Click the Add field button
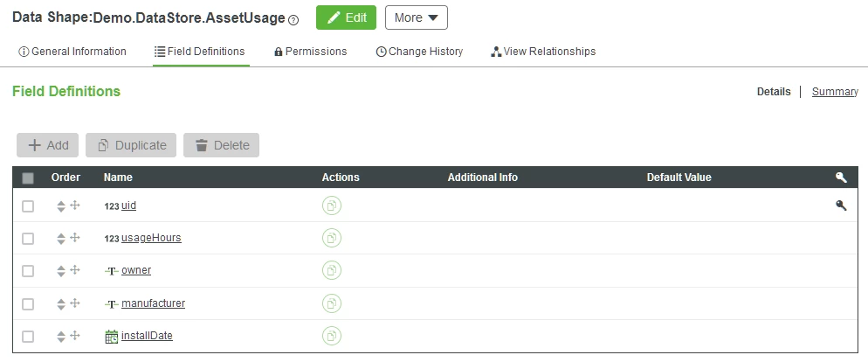 coord(48,145)
